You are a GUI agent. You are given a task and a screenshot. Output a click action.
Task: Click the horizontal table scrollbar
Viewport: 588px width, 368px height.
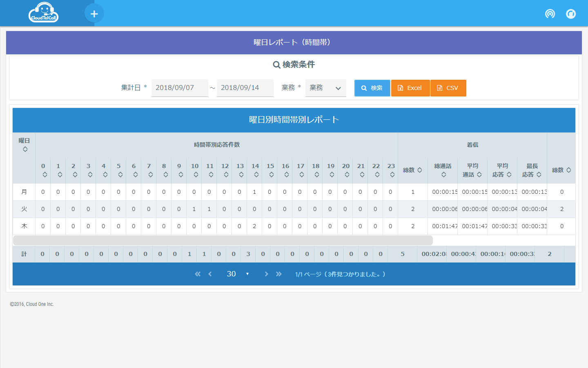click(x=223, y=240)
